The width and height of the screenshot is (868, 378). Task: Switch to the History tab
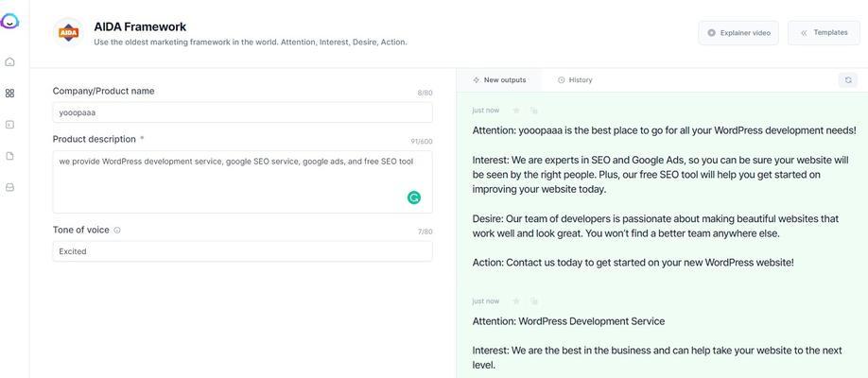click(575, 80)
